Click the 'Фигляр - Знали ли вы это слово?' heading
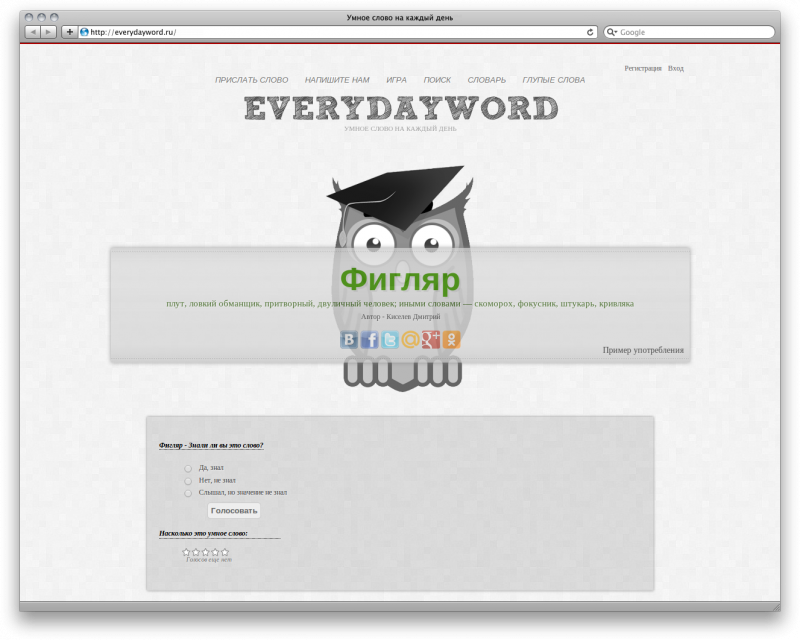800x640 pixels. tap(211, 446)
